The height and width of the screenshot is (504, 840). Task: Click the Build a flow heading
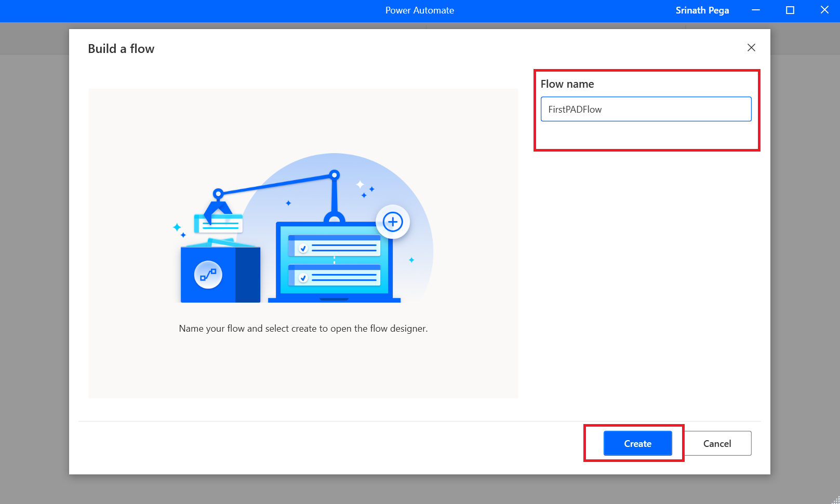[x=121, y=49]
